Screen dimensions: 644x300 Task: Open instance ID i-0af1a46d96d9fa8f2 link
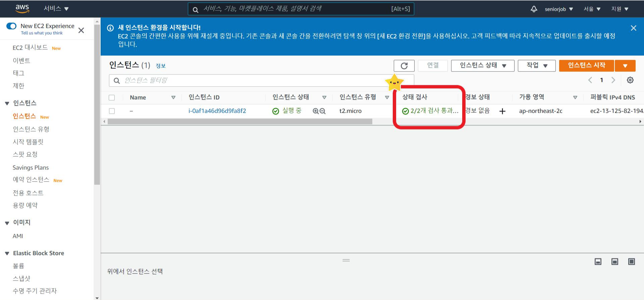[217, 111]
